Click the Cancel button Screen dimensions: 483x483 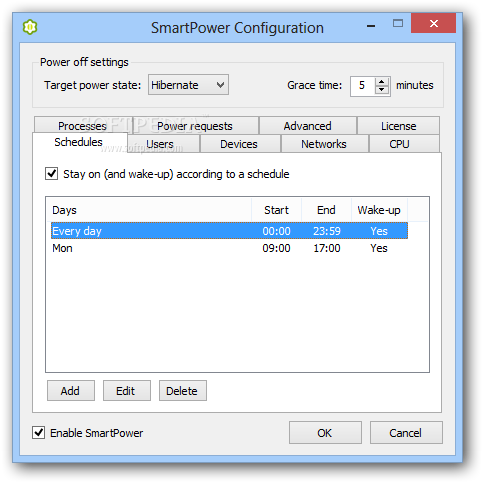click(406, 432)
